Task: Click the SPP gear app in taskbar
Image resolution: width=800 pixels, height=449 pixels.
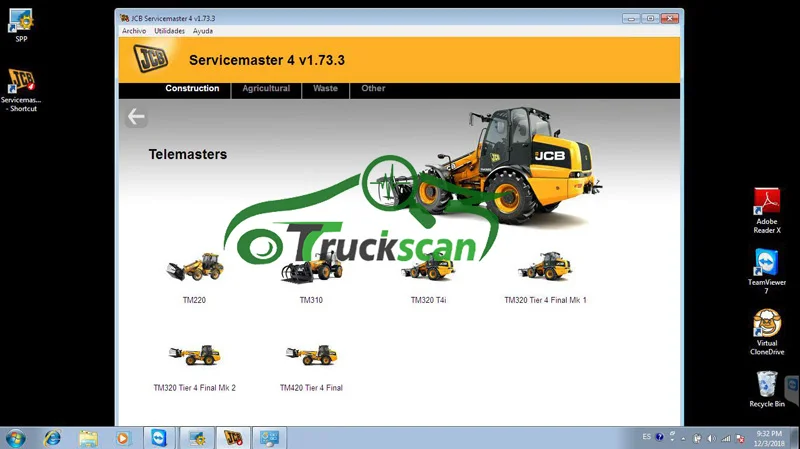Action: point(196,438)
